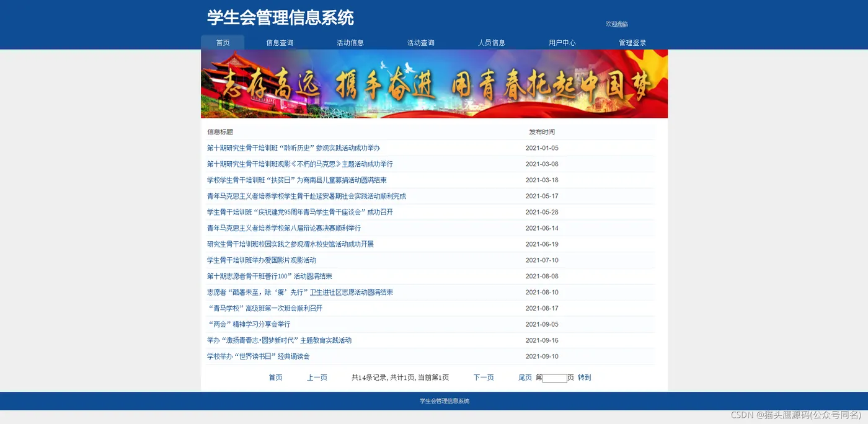Viewport: 868px width, 424px height.
Task: Open the 爱国影片观影活动 article link
Action: [262, 260]
